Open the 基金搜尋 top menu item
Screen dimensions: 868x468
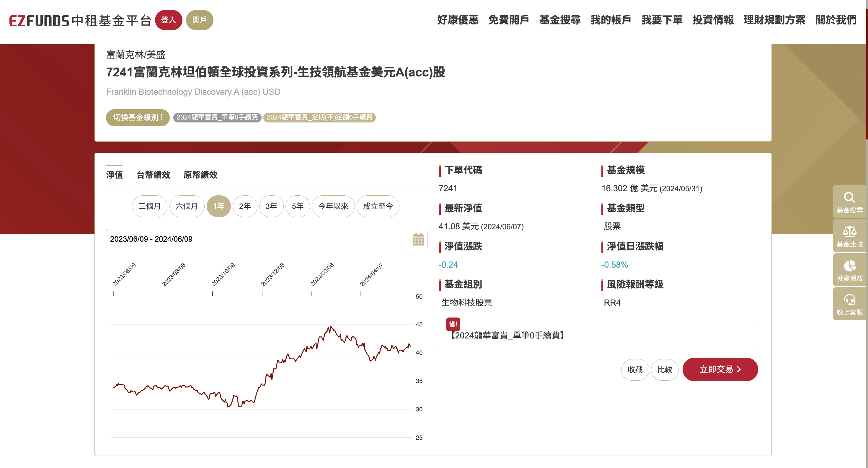[560, 20]
